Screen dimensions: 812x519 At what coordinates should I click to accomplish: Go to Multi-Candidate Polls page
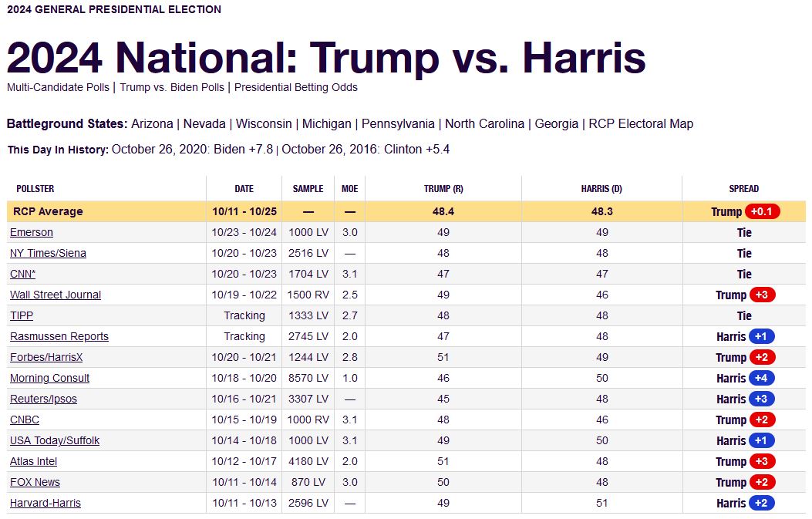point(58,87)
